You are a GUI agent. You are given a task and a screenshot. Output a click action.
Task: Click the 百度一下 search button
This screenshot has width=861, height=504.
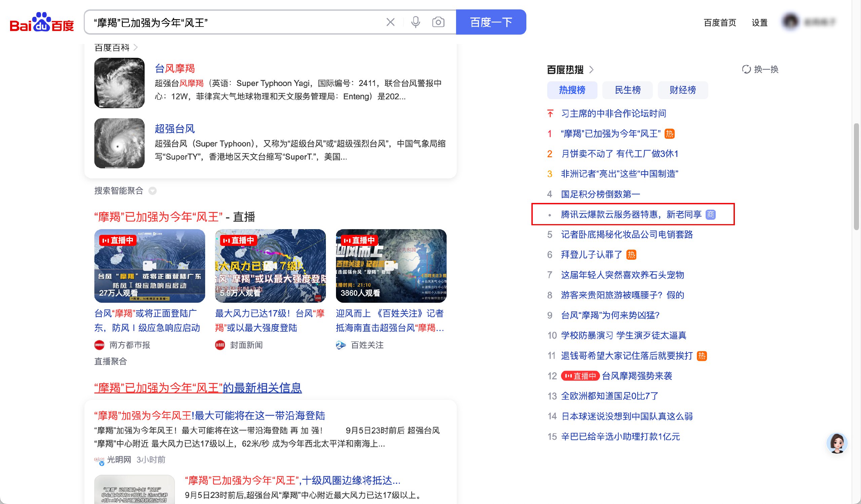(x=491, y=22)
